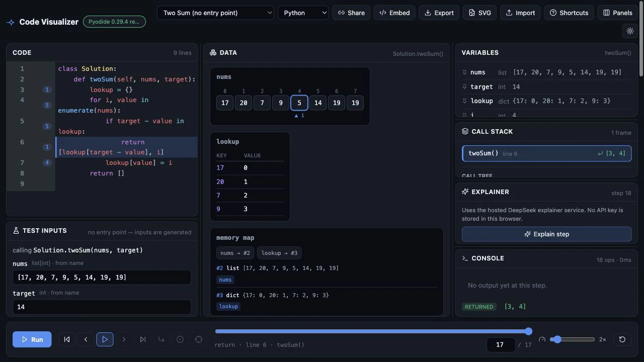Click the speedometer speed icon
Image resolution: width=644 pixels, height=362 pixels.
542,339
